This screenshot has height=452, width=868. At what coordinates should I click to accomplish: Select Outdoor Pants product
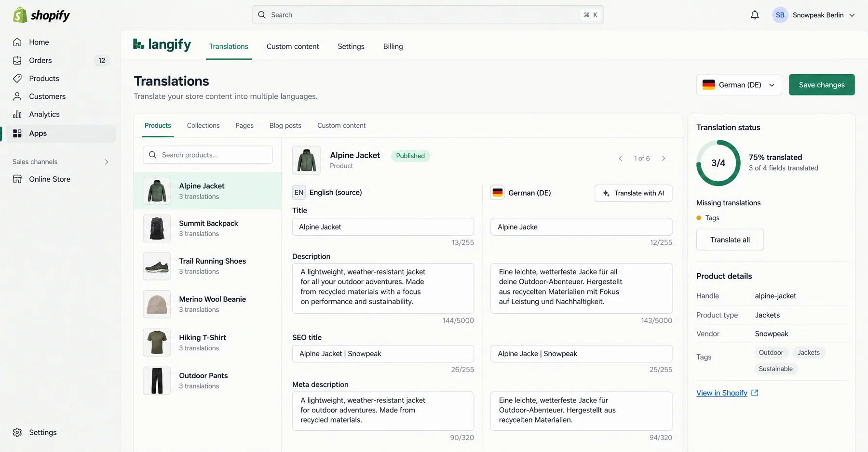pos(207,381)
